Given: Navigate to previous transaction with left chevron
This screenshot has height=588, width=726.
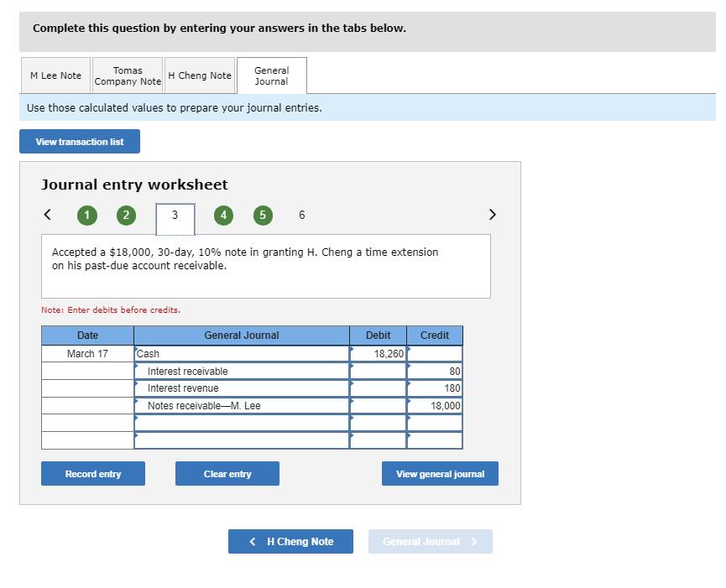Looking at the screenshot, I should (x=47, y=214).
